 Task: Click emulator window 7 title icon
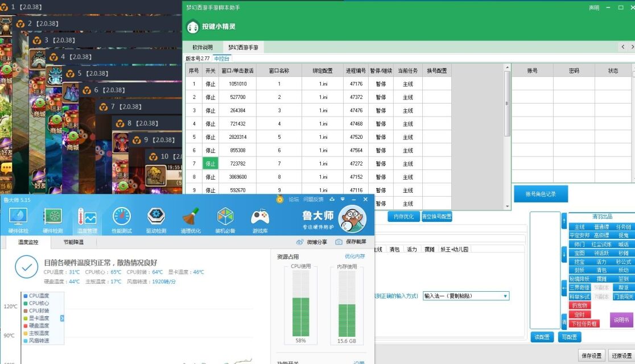point(103,106)
